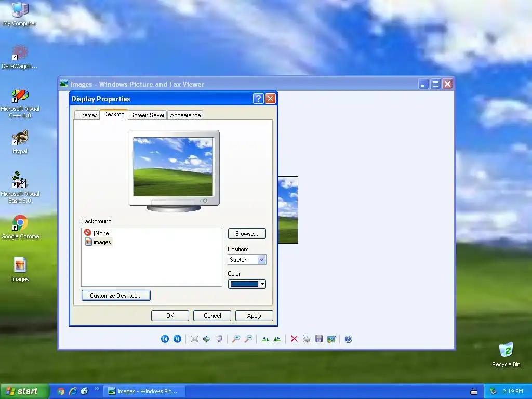The width and height of the screenshot is (532, 399).
Task: Rotate image clockwise
Action: pyautogui.click(x=265, y=339)
